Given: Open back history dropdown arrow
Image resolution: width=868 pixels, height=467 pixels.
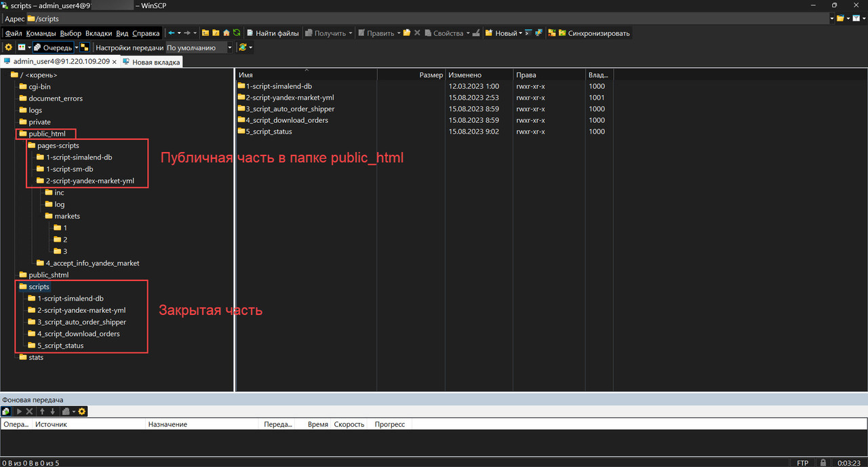Looking at the screenshot, I should coord(179,33).
